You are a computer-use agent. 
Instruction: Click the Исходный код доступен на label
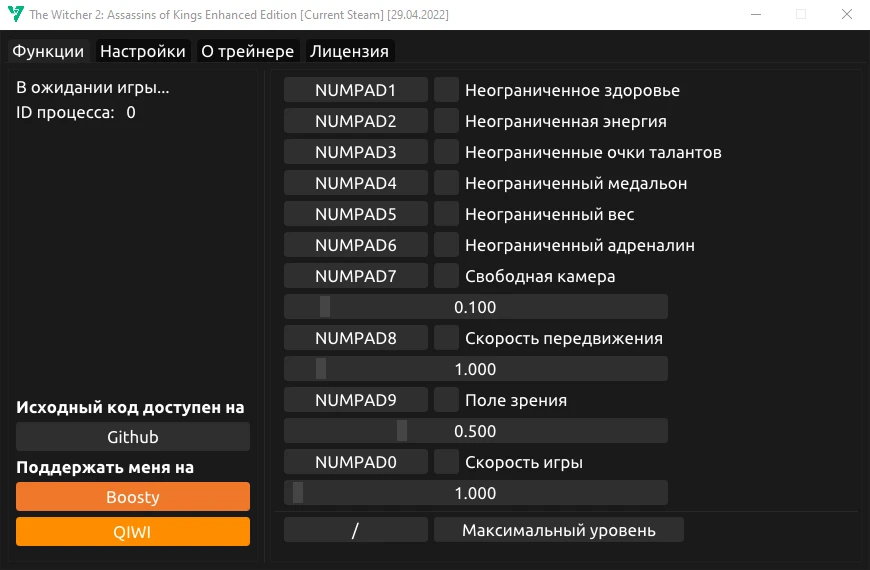click(130, 407)
